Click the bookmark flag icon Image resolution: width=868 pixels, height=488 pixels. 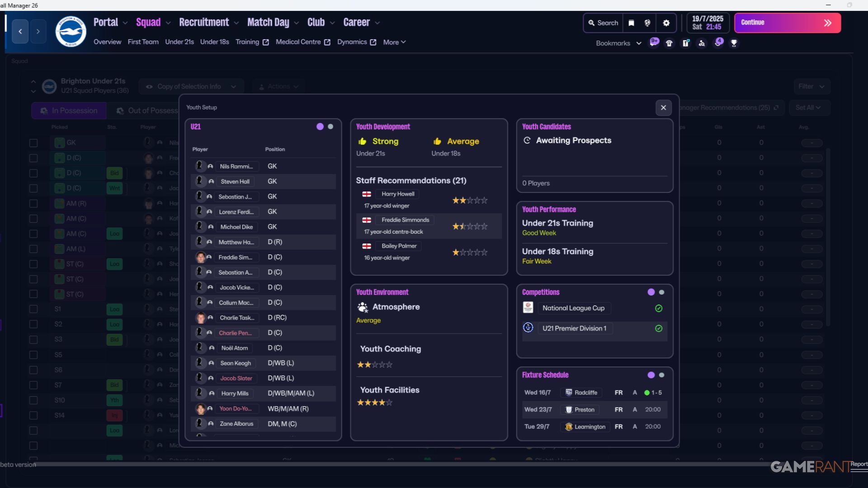[x=632, y=23]
